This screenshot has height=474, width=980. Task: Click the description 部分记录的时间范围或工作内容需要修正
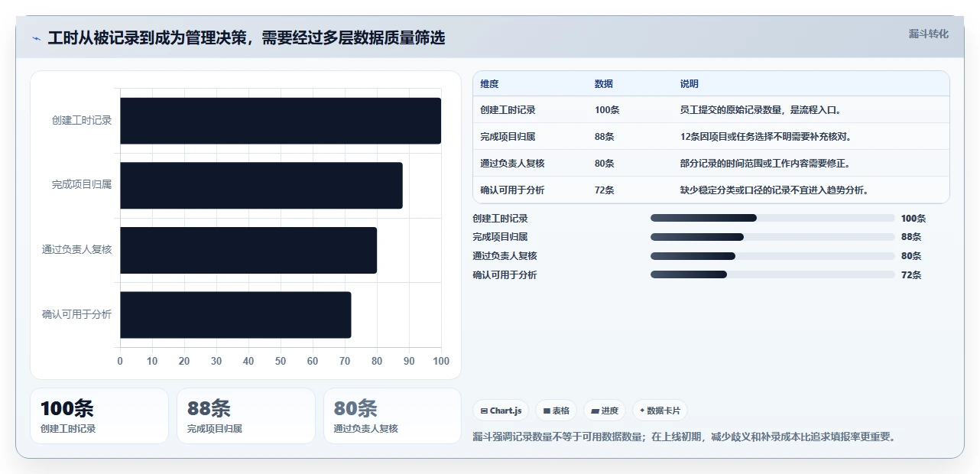pyautogui.click(x=765, y=164)
